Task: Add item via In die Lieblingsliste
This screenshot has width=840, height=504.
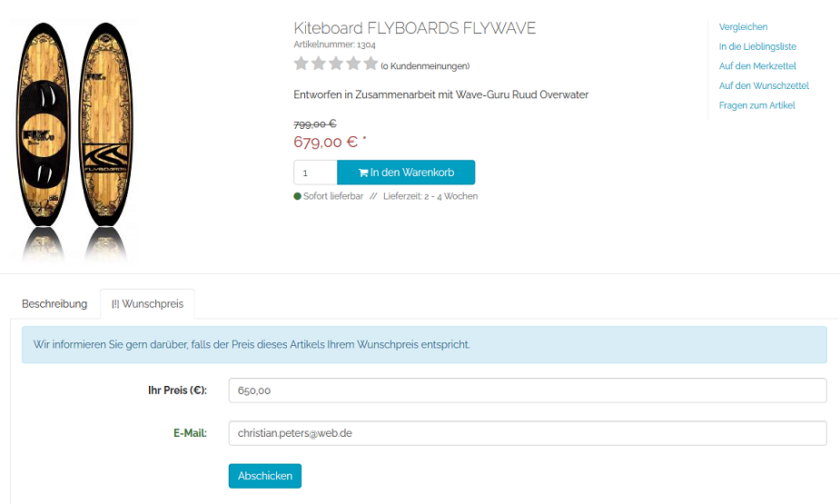Action: coord(757,46)
